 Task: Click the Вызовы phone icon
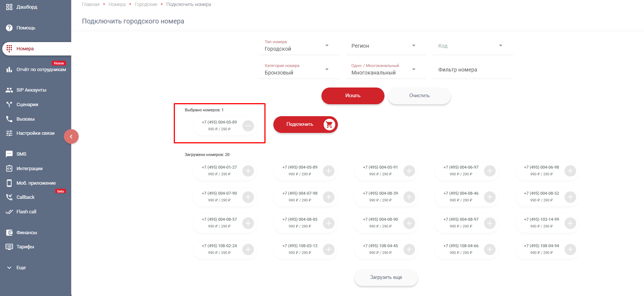pyautogui.click(x=9, y=119)
